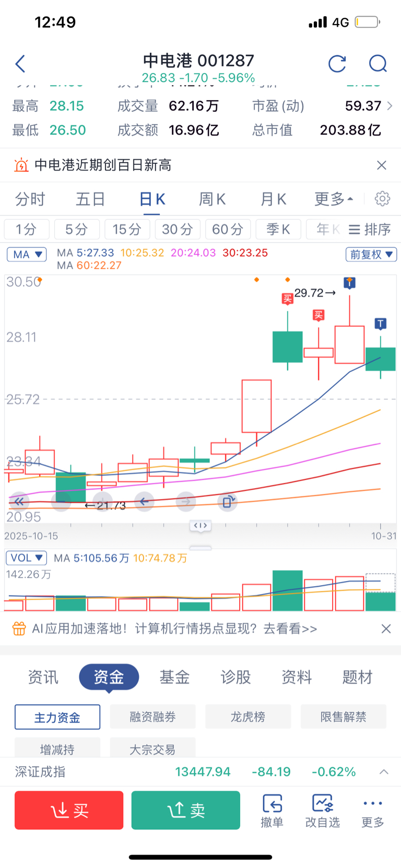This screenshot has height=868, width=401.
Task: Tap the 总市值 203.88亿 value
Action: point(350,130)
